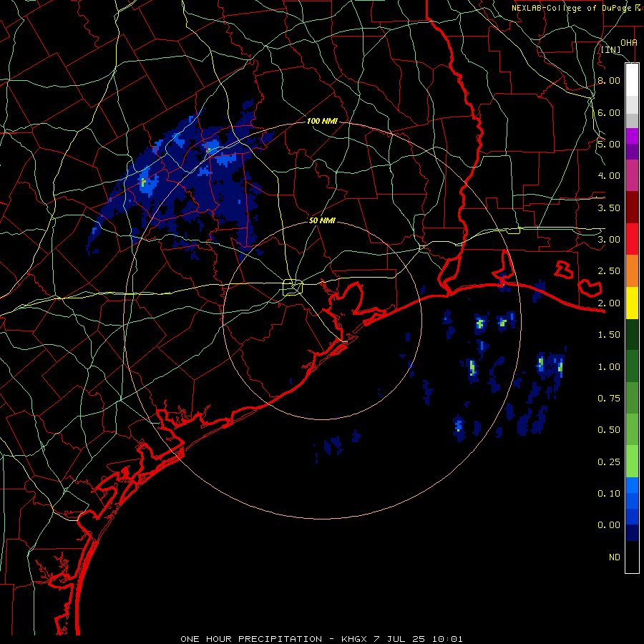Click the bright red swatch in the color scale
This screenshot has height=644, width=644.
[x=632, y=240]
